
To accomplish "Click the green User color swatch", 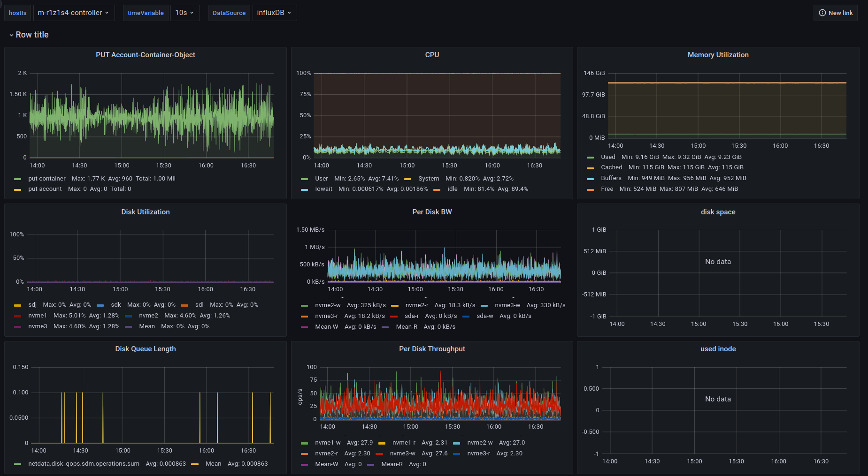I will 305,179.
